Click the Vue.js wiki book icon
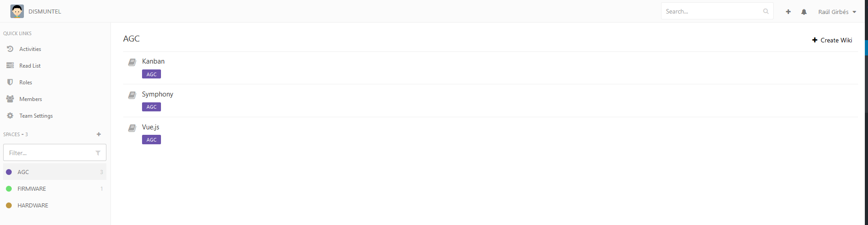This screenshot has height=225, width=868. 132,128
